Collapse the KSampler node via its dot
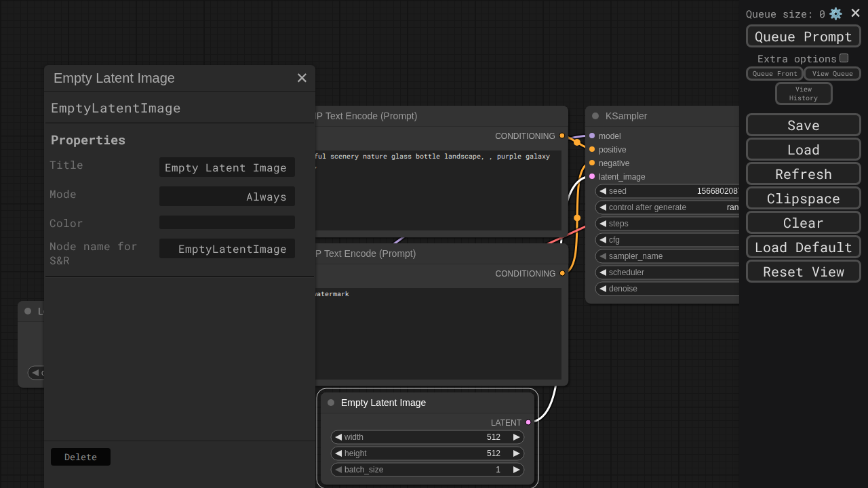Viewport: 868px width, 488px height. [x=595, y=116]
